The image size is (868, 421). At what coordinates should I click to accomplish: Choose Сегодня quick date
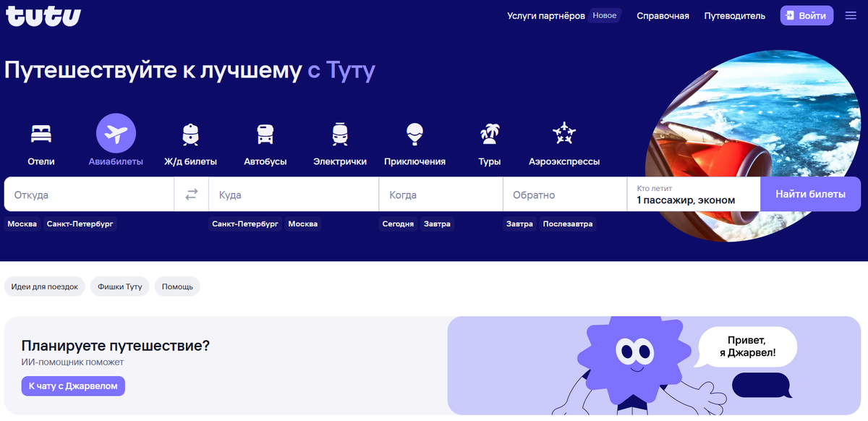pyautogui.click(x=399, y=224)
